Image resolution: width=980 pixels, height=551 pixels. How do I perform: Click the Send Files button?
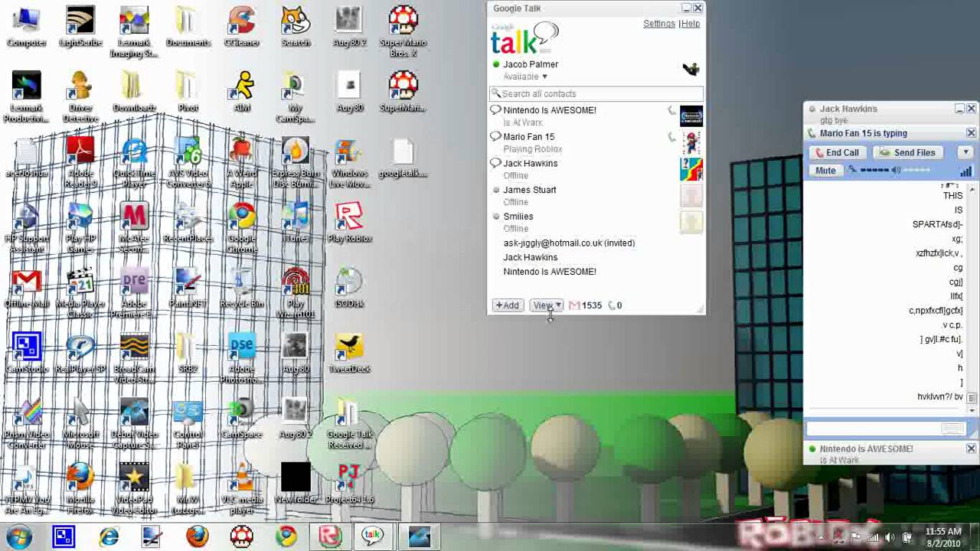908,152
